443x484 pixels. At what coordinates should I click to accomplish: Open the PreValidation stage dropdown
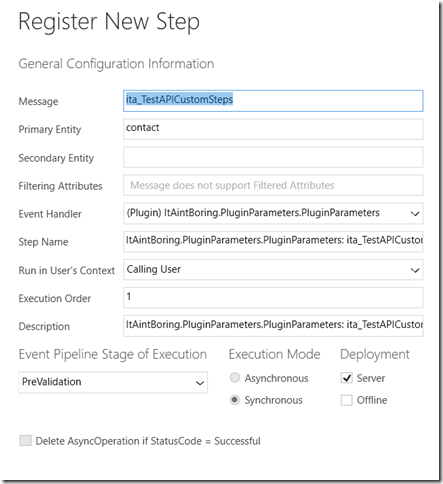(x=113, y=382)
